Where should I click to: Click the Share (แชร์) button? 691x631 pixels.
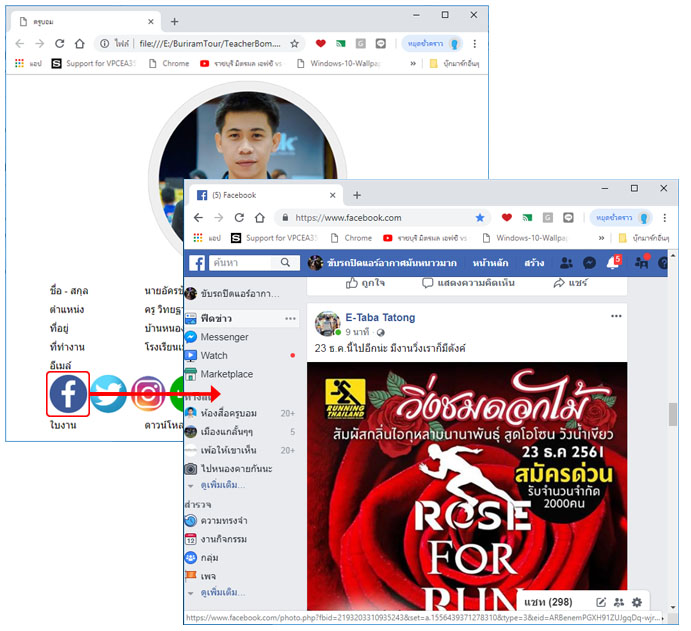point(570,283)
